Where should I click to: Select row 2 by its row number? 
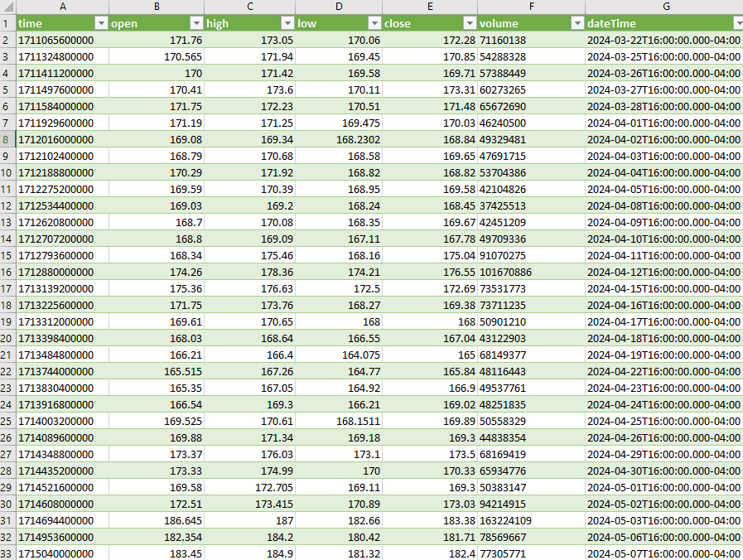7,40
